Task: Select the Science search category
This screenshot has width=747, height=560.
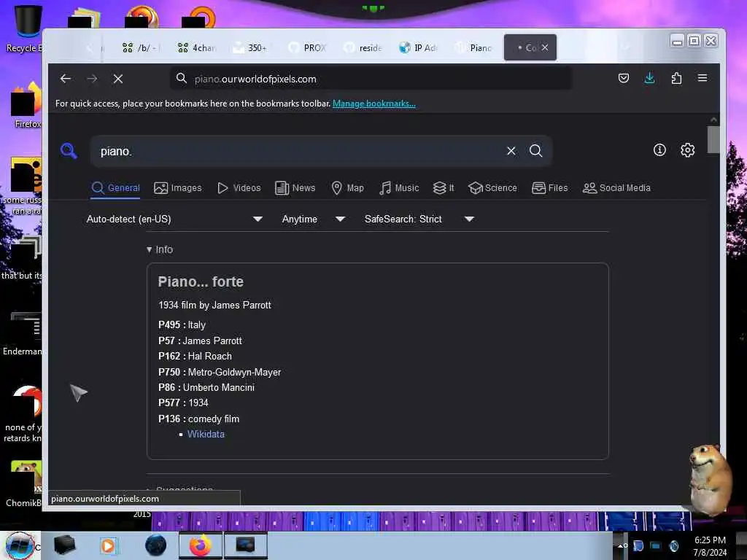Action: [x=492, y=187]
